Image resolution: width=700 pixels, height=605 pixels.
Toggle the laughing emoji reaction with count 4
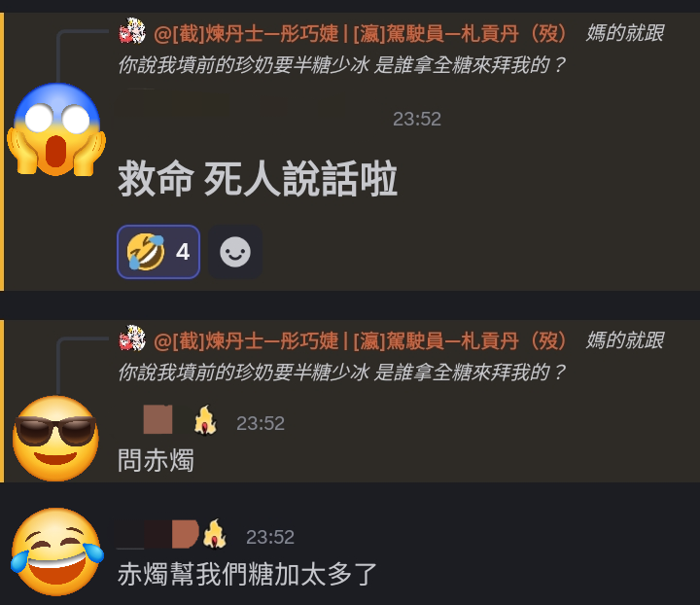pos(158,252)
